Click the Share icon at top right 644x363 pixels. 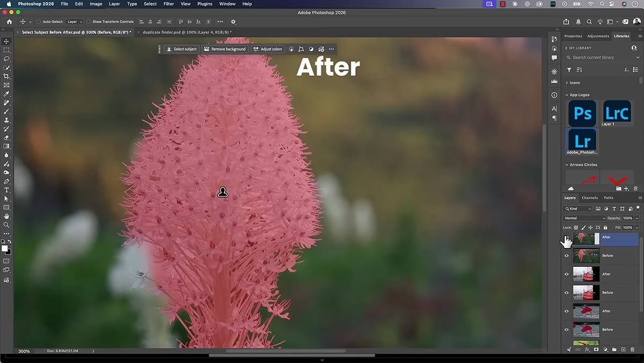pyautogui.click(x=566, y=22)
